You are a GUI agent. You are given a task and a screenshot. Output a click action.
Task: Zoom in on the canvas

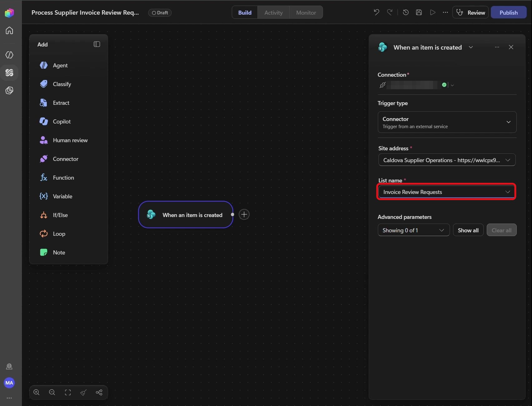tap(37, 392)
